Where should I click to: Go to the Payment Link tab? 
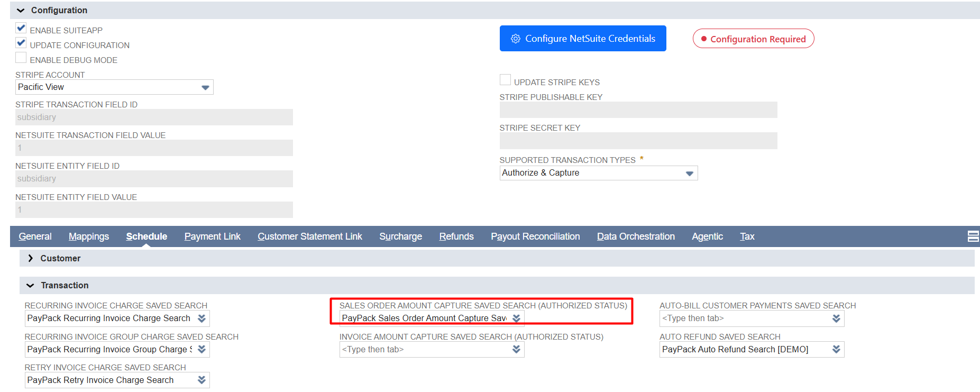pyautogui.click(x=212, y=236)
